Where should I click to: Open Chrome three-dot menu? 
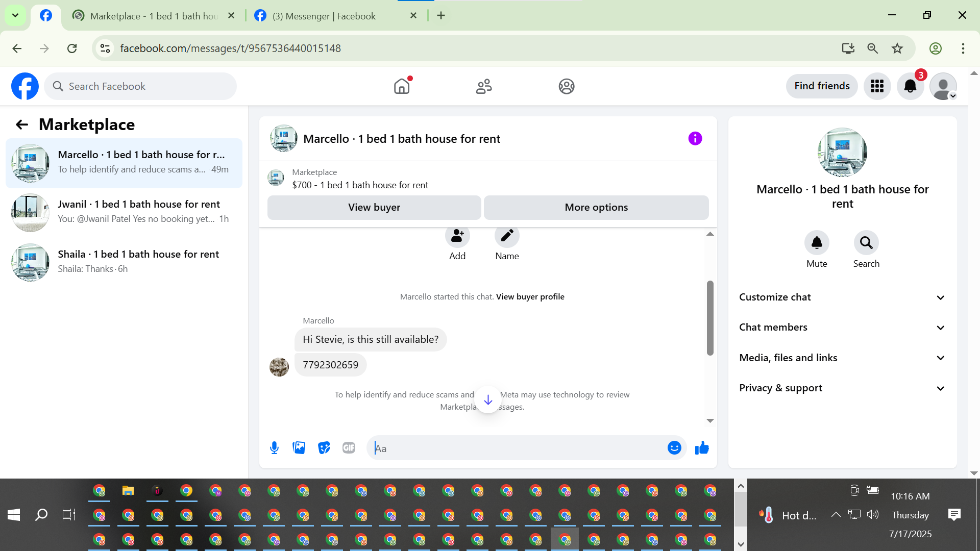coord(963,48)
